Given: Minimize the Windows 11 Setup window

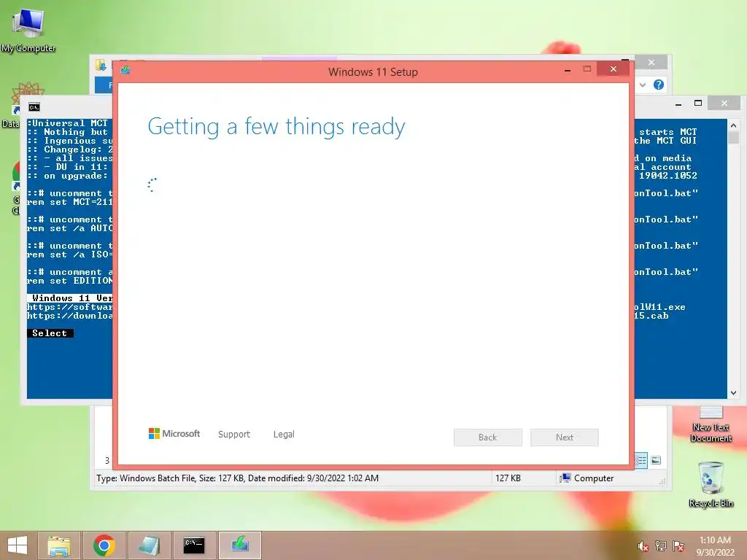Looking at the screenshot, I should (568, 70).
